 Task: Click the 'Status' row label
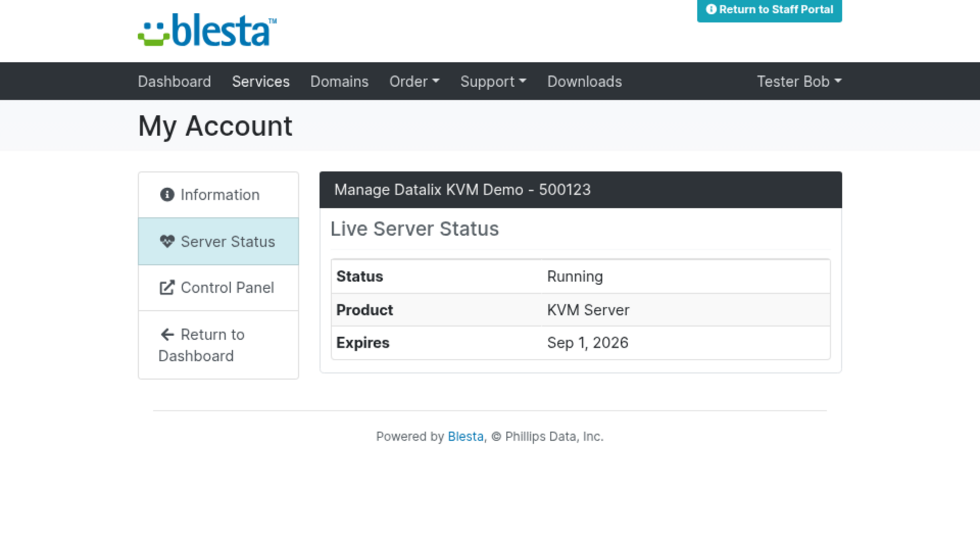pos(359,277)
